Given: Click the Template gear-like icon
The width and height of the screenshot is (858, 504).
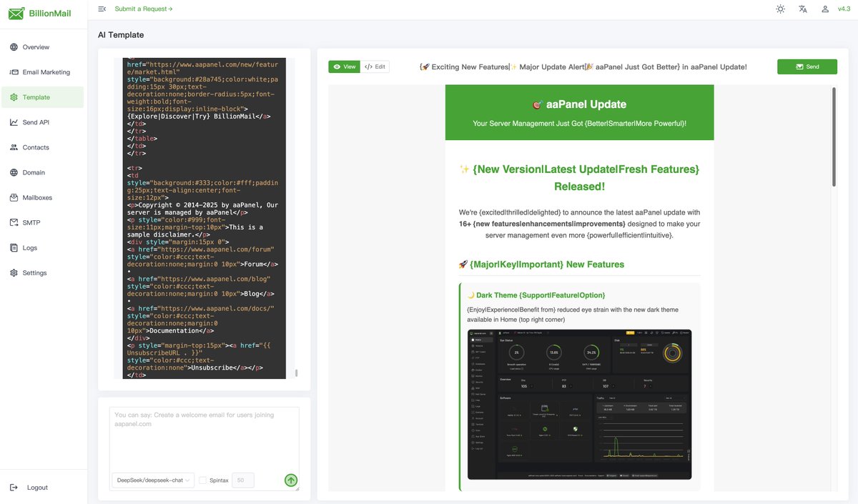Looking at the screenshot, I should click(x=14, y=97).
